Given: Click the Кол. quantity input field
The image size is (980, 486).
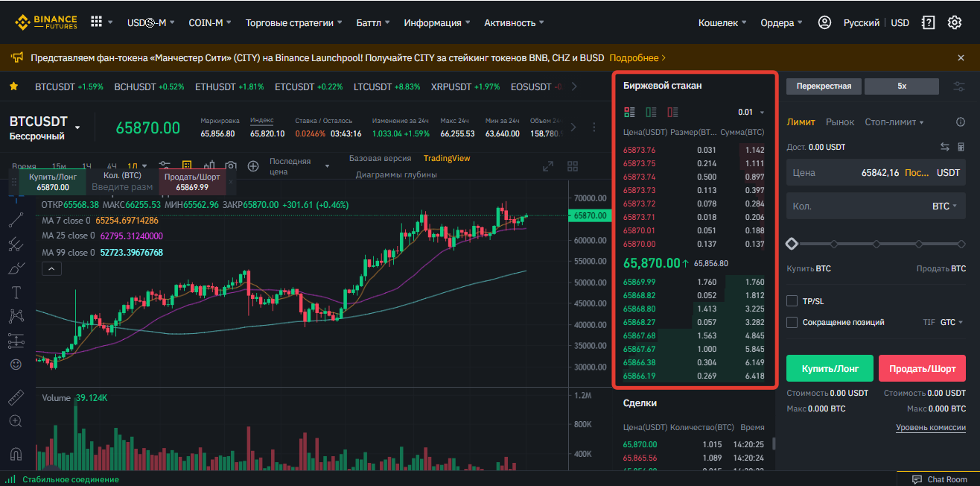Looking at the screenshot, I should 876,206.
